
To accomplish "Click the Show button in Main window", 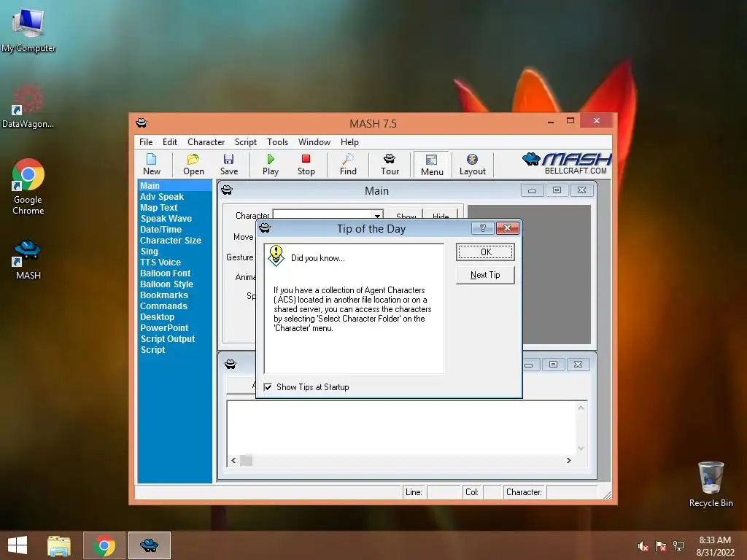I will [x=406, y=215].
